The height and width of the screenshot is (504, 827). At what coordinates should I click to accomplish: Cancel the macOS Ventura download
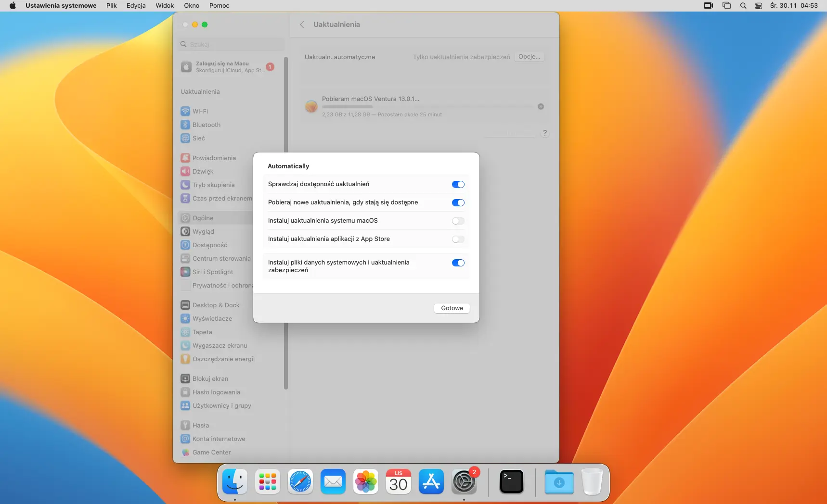click(x=541, y=106)
